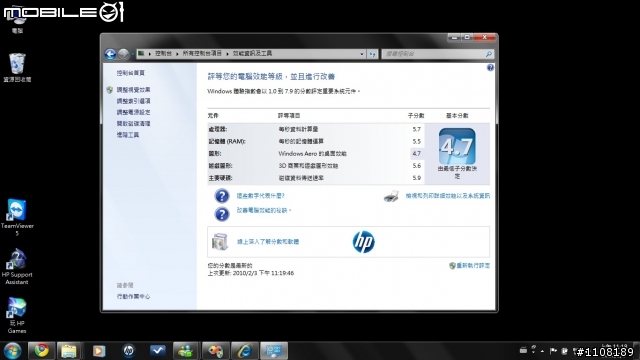Open the Windows Start menu orb
The height and width of the screenshot is (360, 640).
point(12,351)
